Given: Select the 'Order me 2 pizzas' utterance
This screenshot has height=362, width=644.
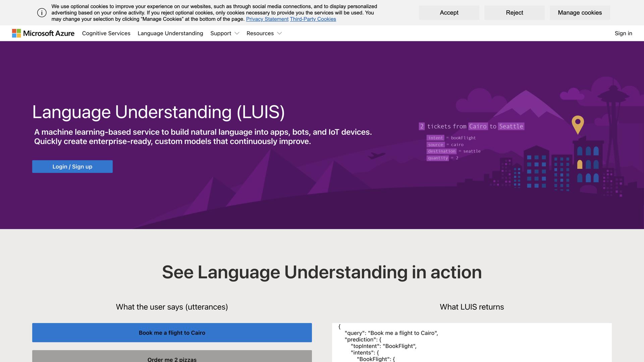Looking at the screenshot, I should (172, 358).
